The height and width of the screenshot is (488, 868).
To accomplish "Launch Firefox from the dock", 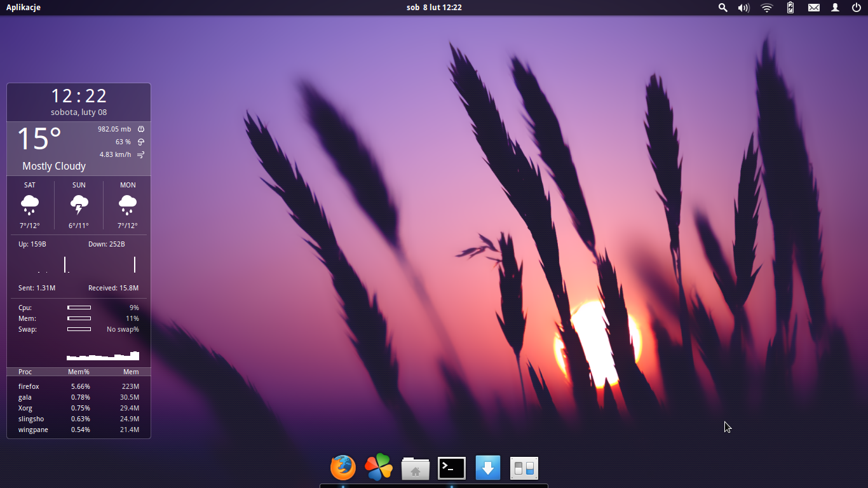I will coord(343,468).
